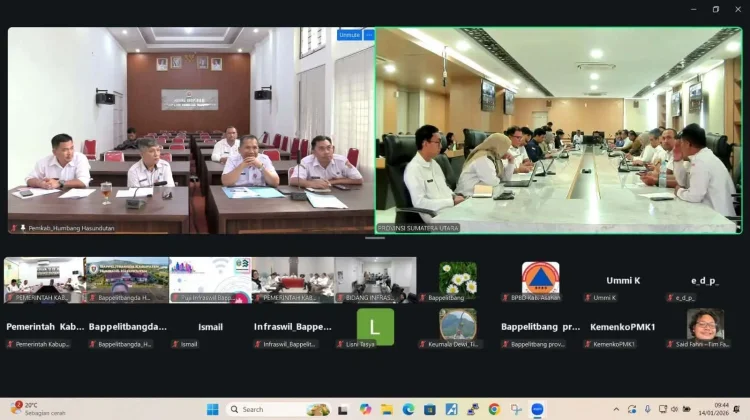Open the weather widget showing 20°C

pos(30,409)
